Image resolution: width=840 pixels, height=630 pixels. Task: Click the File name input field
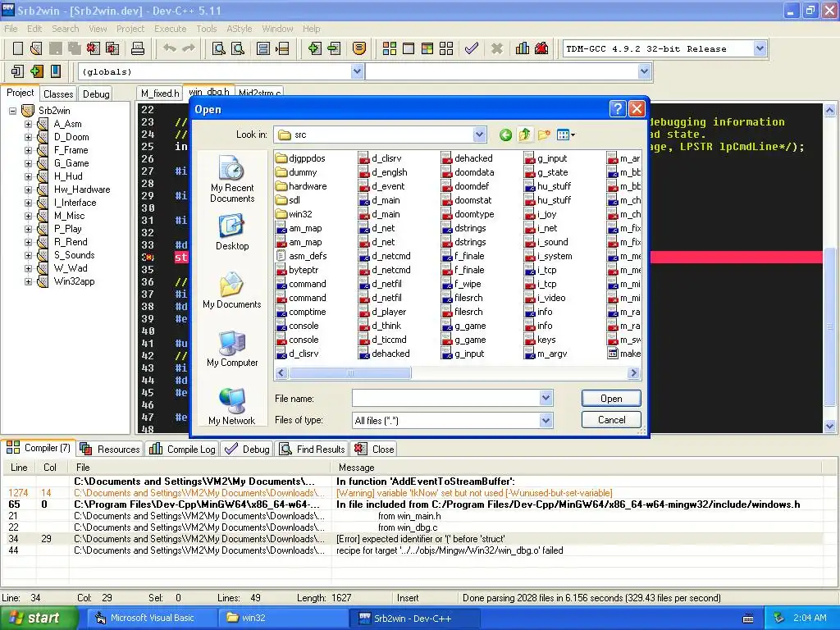pos(445,398)
